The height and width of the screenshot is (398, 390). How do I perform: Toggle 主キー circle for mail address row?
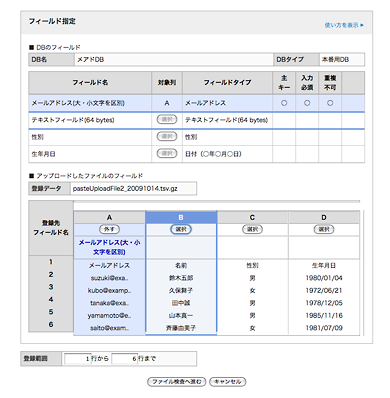click(x=284, y=103)
